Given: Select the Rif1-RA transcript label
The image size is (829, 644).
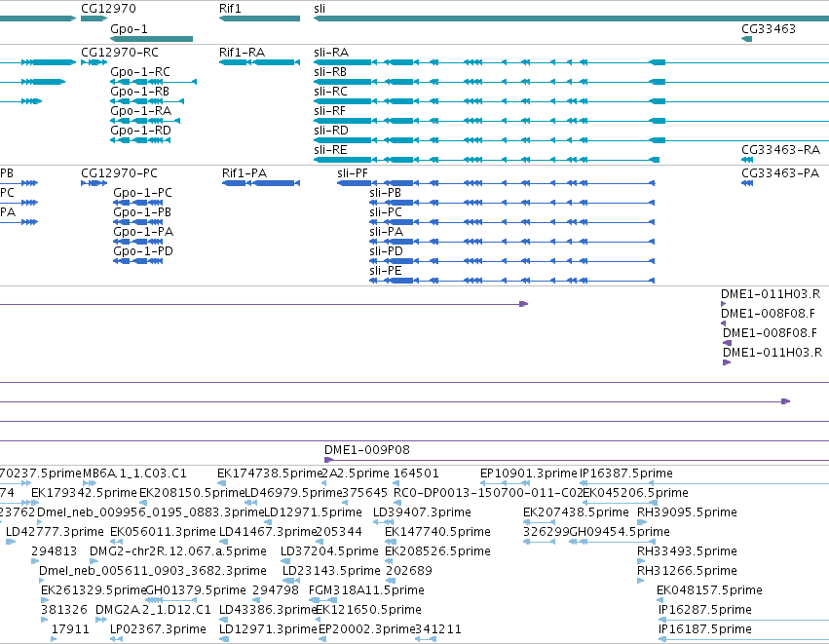Looking at the screenshot, I should click(x=242, y=53).
